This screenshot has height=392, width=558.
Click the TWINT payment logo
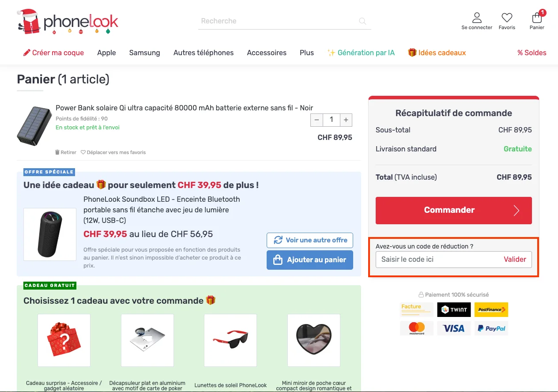pyautogui.click(x=454, y=309)
